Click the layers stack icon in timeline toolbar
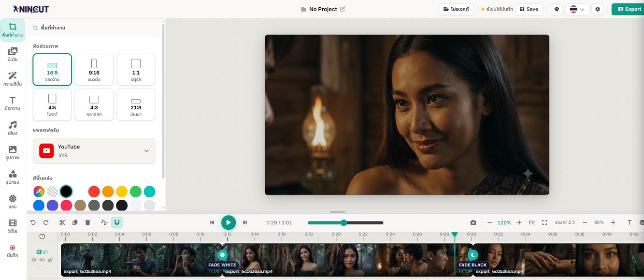This screenshot has height=280, width=644. (x=641, y=222)
